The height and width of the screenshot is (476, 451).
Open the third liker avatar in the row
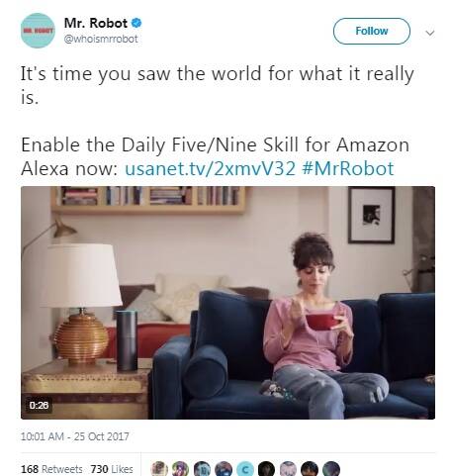[x=202, y=468]
